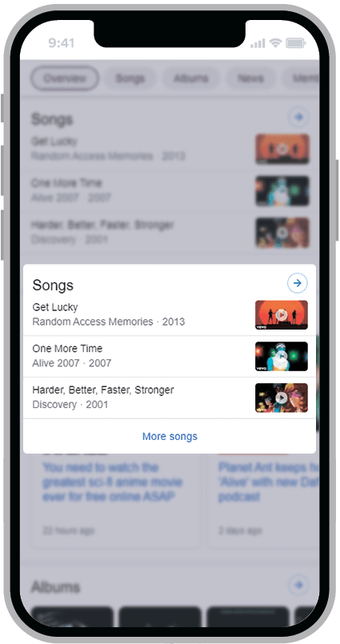The width and height of the screenshot is (340, 644).
Task: Play the One More Time video
Action: [x=282, y=357]
